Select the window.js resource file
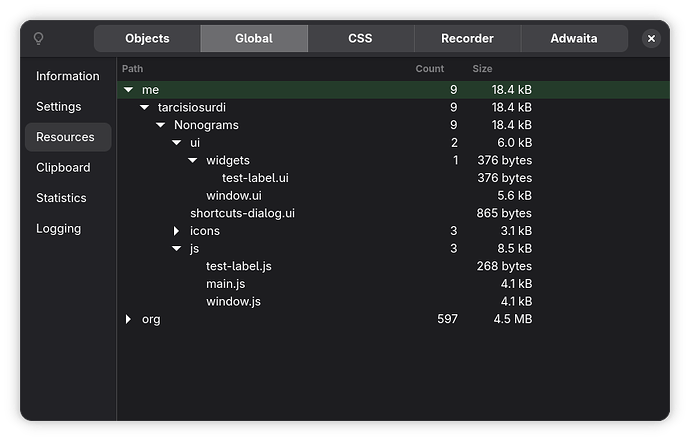The image size is (690, 441). click(233, 302)
